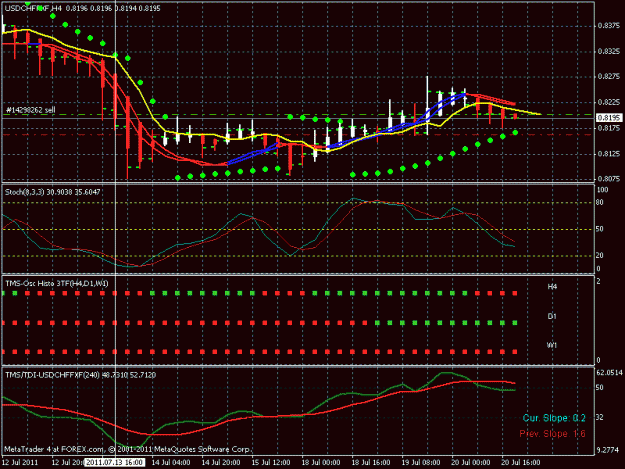Image resolution: width=625 pixels, height=469 pixels.
Task: Click the '14 Jul 20:00' time axis label
Action: [x=221, y=463]
